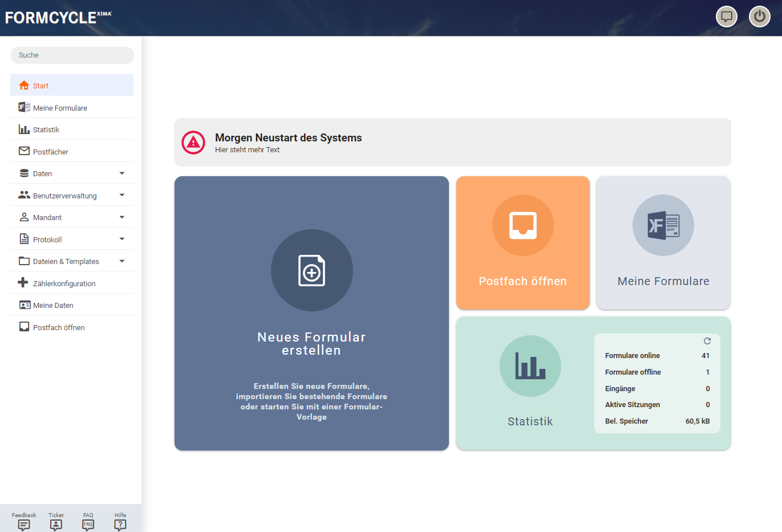
Task: Expand the Daten menu
Action: point(121,173)
